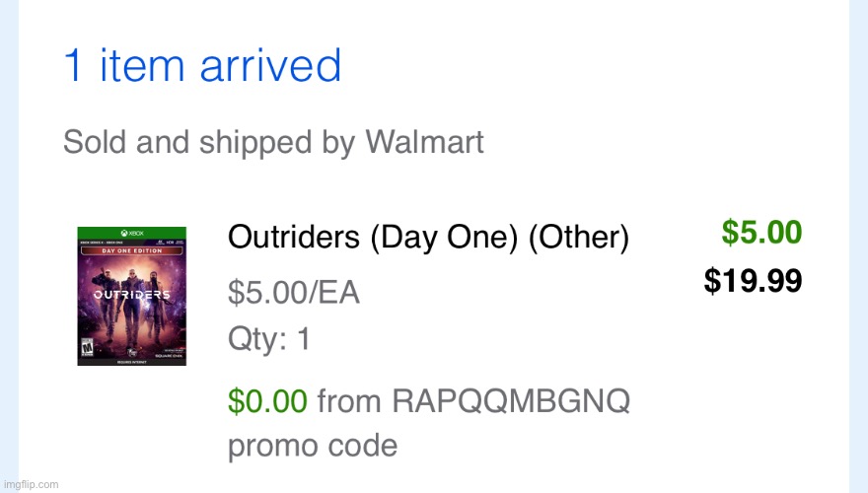868x493 pixels.
Task: Click the ESRB M rating badge
Action: click(x=86, y=347)
